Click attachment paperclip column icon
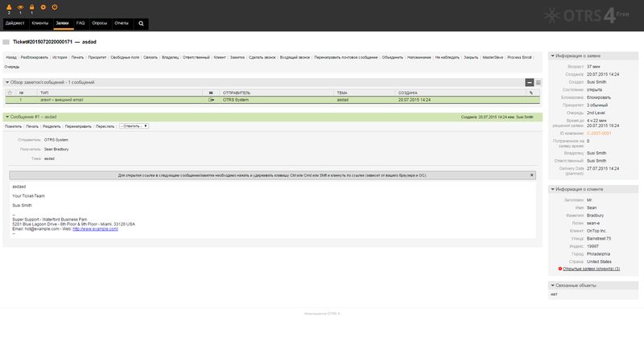The image size is (644, 362). coord(531,93)
